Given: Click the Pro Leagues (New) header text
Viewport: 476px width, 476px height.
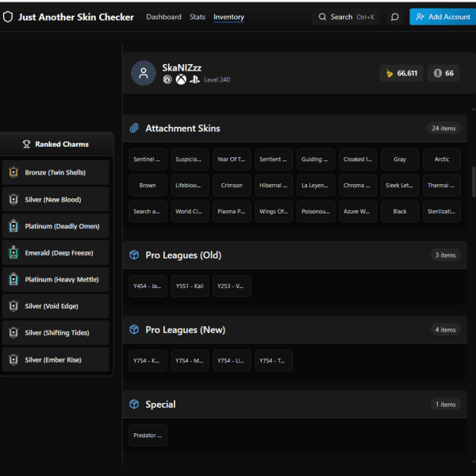Looking at the screenshot, I should [x=185, y=330].
